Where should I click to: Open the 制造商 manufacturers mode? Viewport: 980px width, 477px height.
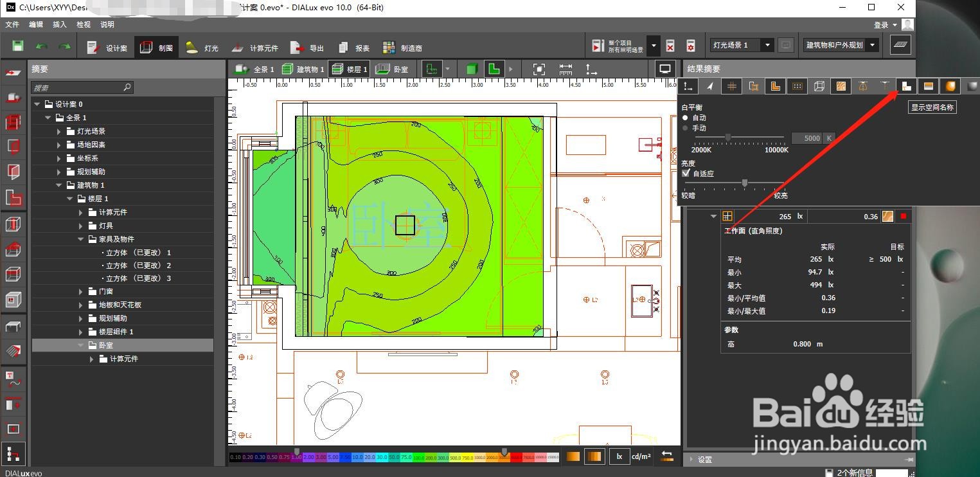(x=402, y=48)
